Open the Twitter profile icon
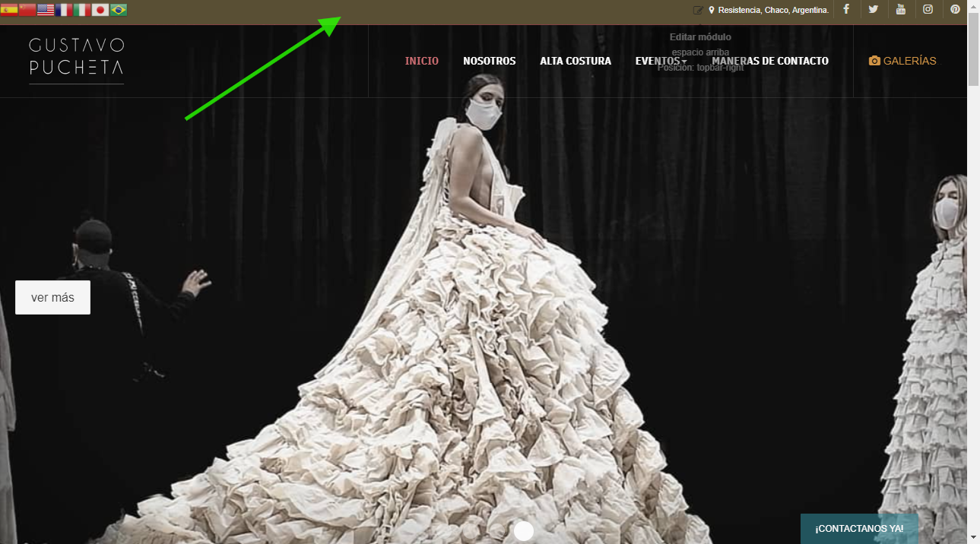This screenshot has width=980, height=544. [874, 9]
